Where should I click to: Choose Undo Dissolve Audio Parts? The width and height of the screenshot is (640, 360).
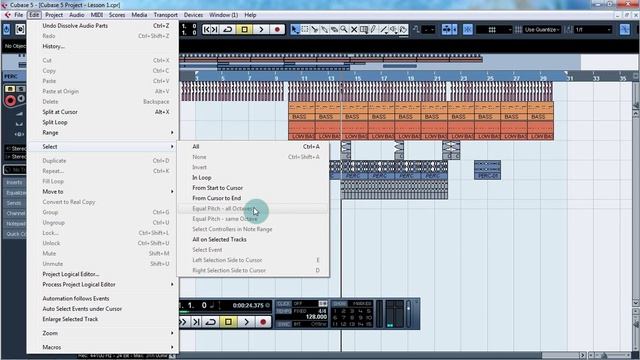(x=102, y=26)
